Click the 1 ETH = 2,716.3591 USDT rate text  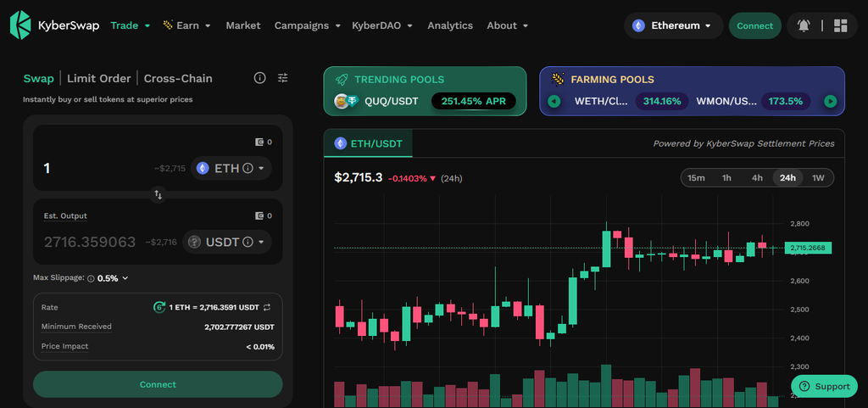214,307
